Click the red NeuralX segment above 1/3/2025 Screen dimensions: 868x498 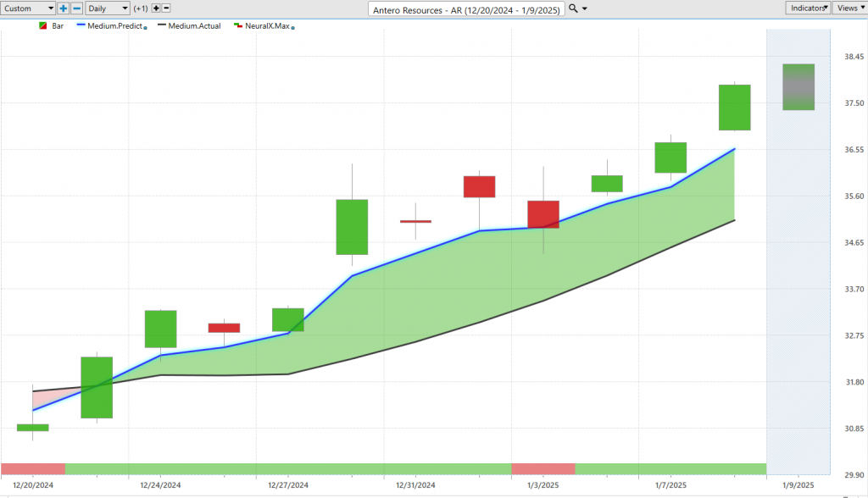click(543, 469)
